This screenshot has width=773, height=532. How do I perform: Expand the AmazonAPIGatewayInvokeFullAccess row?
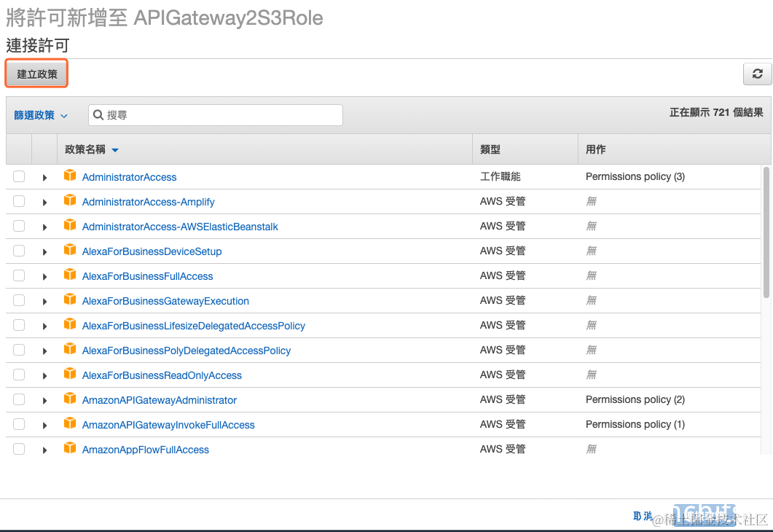(44, 426)
